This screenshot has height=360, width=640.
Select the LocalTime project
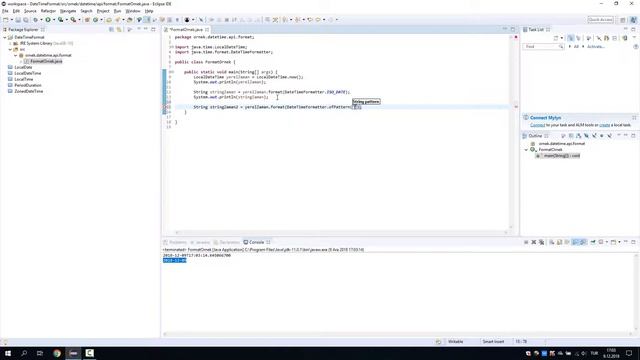tap(24, 79)
